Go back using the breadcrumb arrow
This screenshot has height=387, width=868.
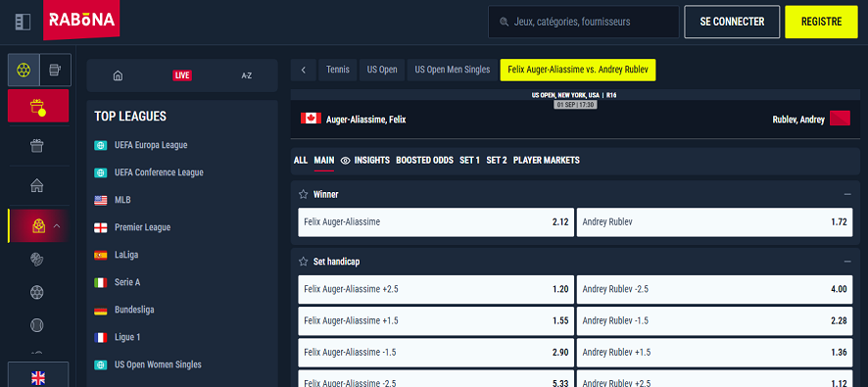(304, 70)
